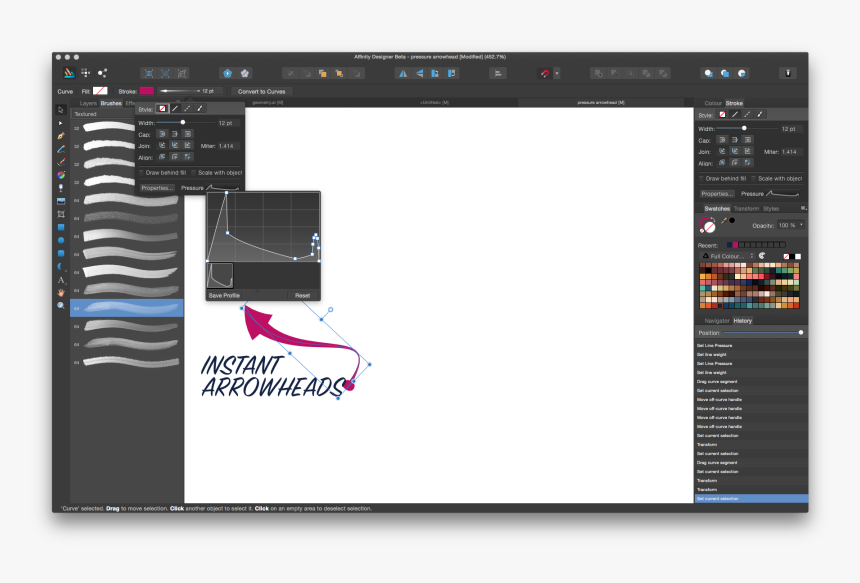Screen dimensions: 860x583
Task: Select the first Cap option in stroke popup
Action: [162, 134]
